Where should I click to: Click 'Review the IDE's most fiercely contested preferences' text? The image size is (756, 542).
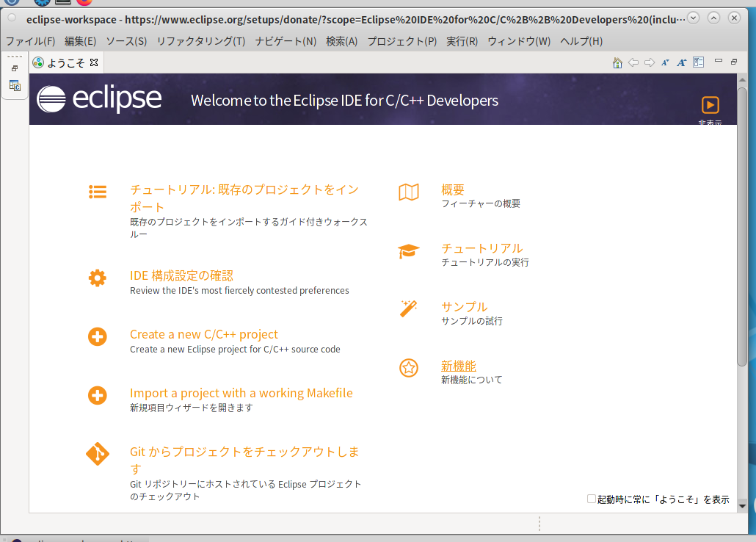[x=239, y=291]
